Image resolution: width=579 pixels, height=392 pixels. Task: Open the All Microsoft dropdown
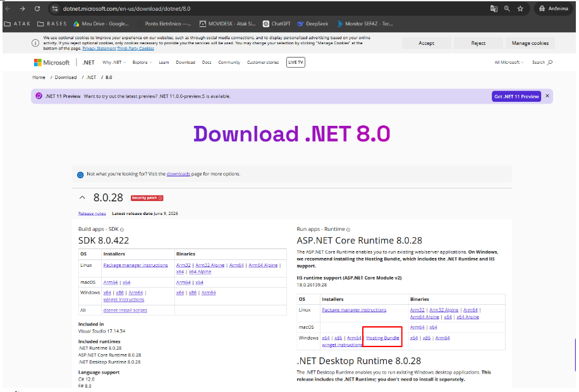click(x=509, y=63)
